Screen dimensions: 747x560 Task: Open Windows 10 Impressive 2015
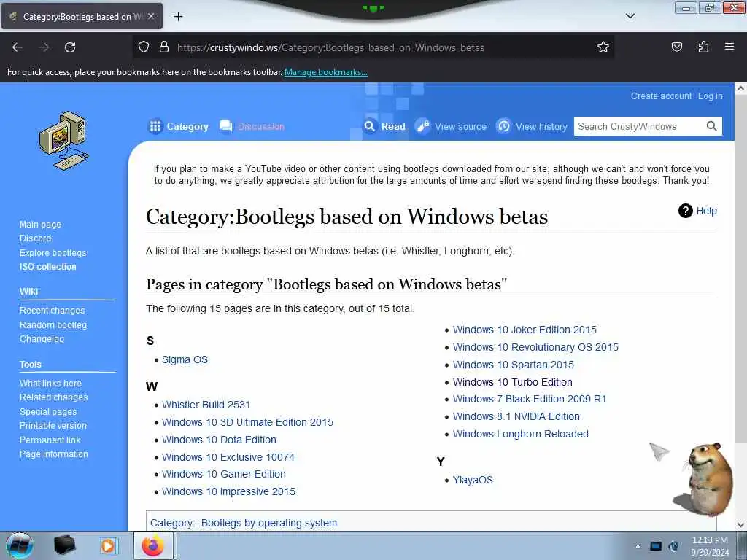click(228, 491)
